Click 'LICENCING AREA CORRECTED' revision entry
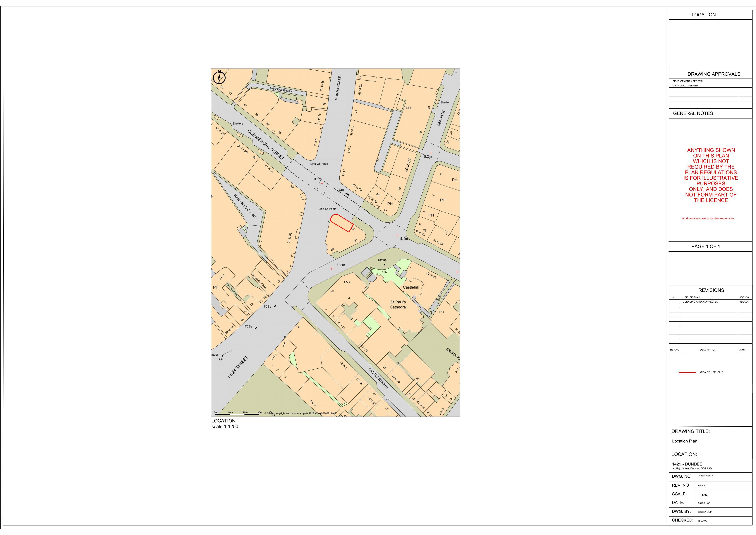756x535 pixels. pos(700,302)
